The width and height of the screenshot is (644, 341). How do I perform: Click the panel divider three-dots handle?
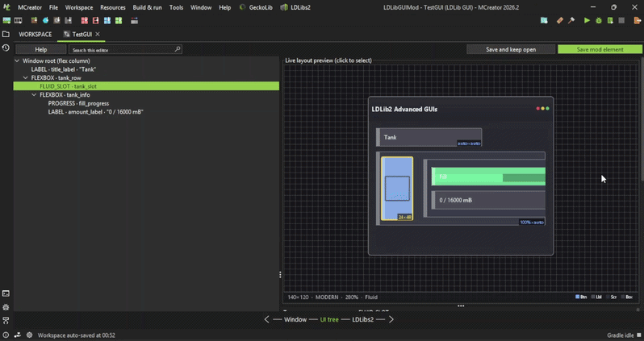281,275
